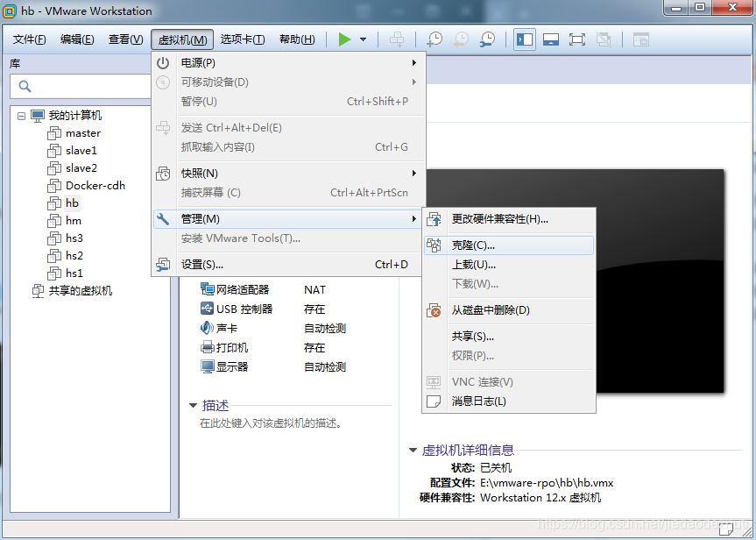The width and height of the screenshot is (756, 540).
Task: Collapse the 我的计算机 tree node
Action: [21, 115]
